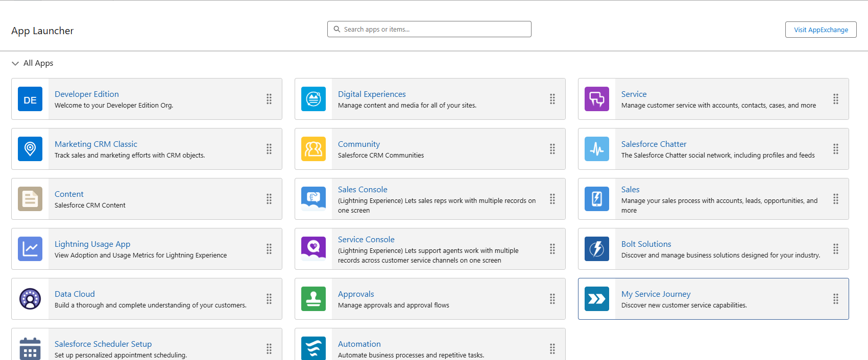Click the Sales tile drag handle
This screenshot has width=868, height=360.
coord(836,199)
